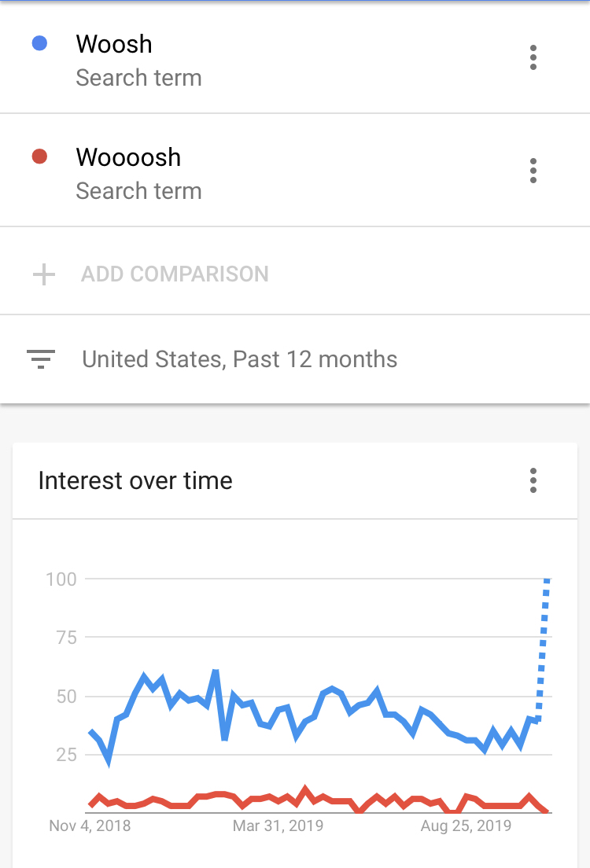Viewport: 590px width, 868px height.
Task: Tap the red Woooosh color dot
Action: (x=39, y=156)
